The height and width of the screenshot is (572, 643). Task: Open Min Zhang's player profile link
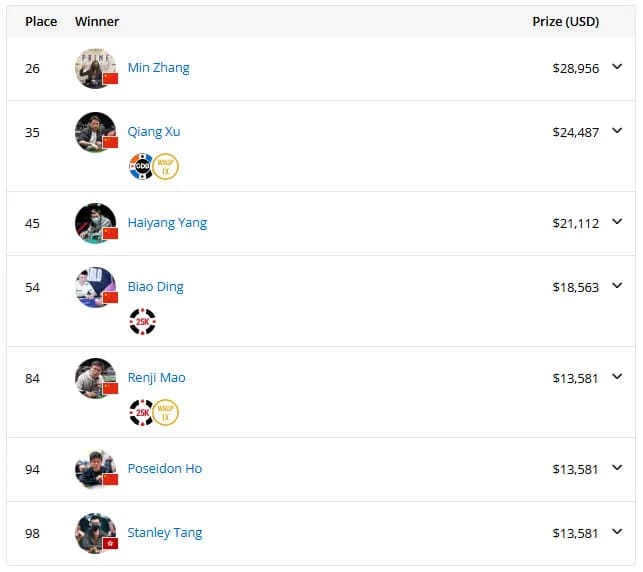(x=159, y=68)
